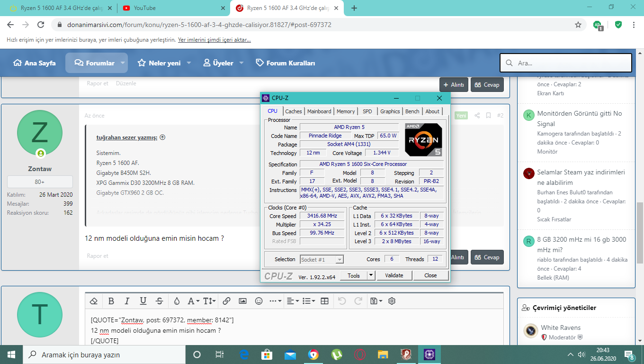The image size is (644, 364).
Task: Switch to the Bench tab in CPU-Z
Action: 412,111
